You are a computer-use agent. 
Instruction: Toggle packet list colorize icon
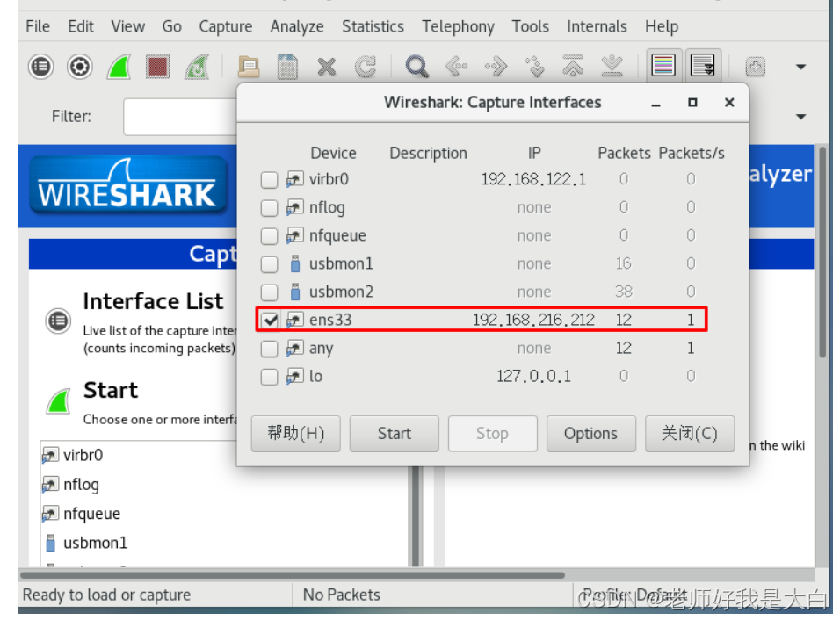pyautogui.click(x=663, y=67)
